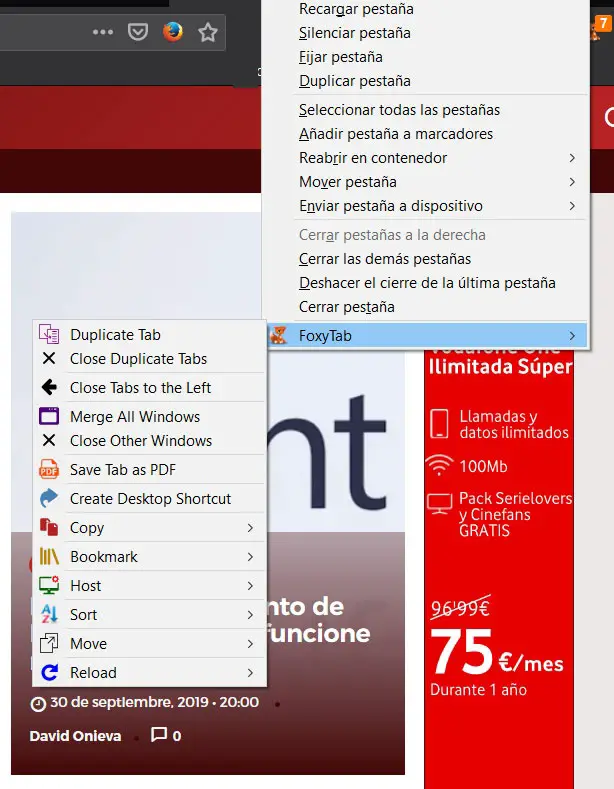Choose Deshacer el cierre de la última pestaña
Screen dimensions: 614x789
click(426, 283)
